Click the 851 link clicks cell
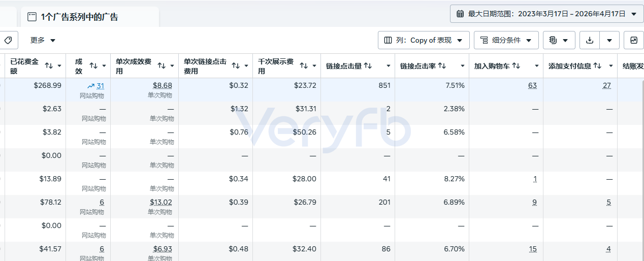Image resolution: width=644 pixels, height=261 pixels. click(384, 85)
